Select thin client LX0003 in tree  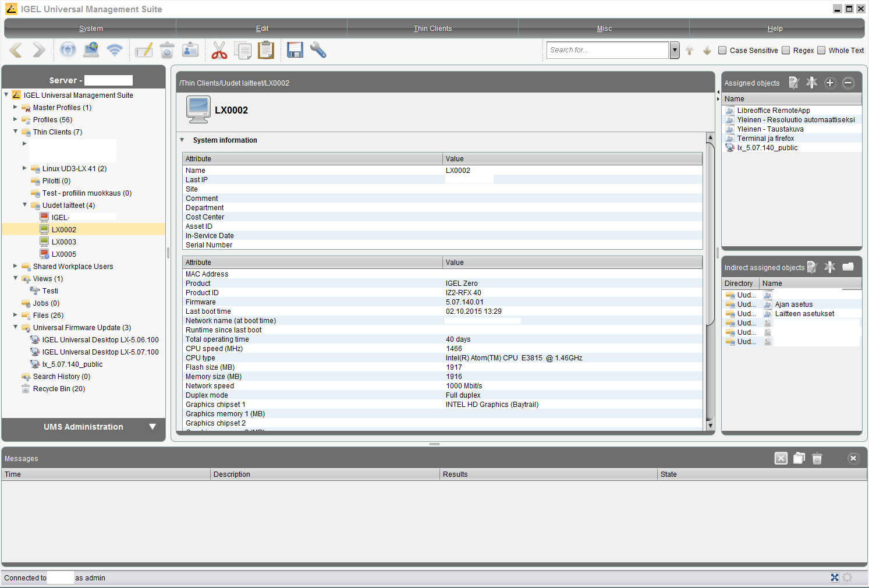click(63, 242)
